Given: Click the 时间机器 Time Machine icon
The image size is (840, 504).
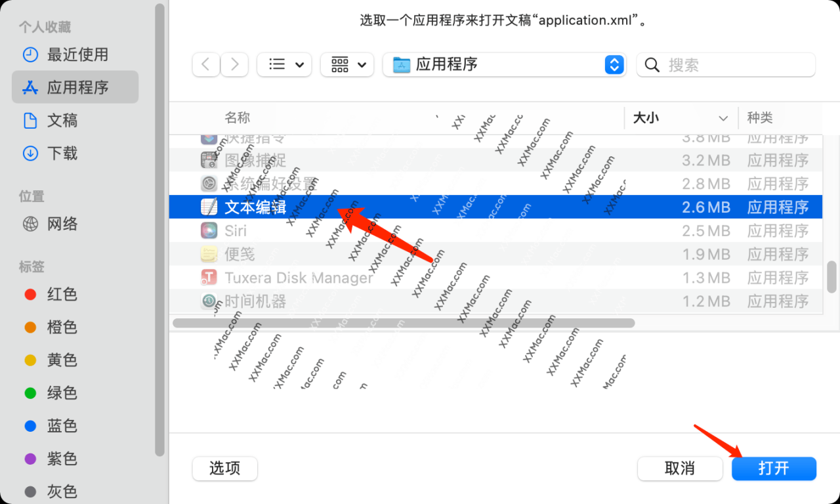Looking at the screenshot, I should click(x=209, y=301).
